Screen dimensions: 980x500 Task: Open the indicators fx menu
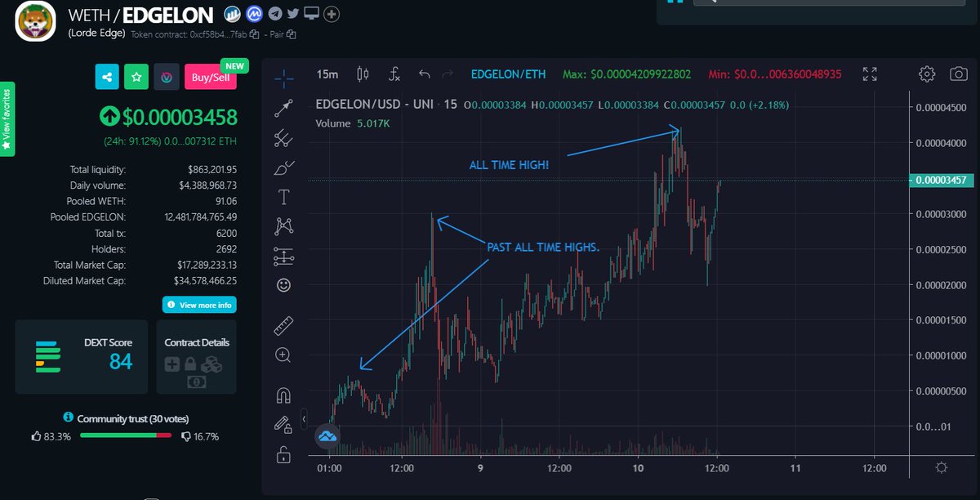point(394,74)
